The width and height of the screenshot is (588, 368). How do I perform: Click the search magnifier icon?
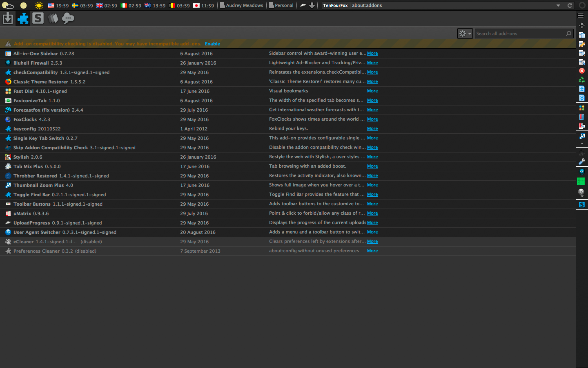pyautogui.click(x=568, y=34)
